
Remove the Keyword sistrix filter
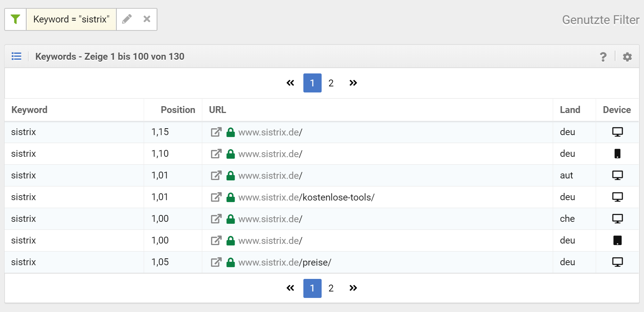[x=147, y=19]
